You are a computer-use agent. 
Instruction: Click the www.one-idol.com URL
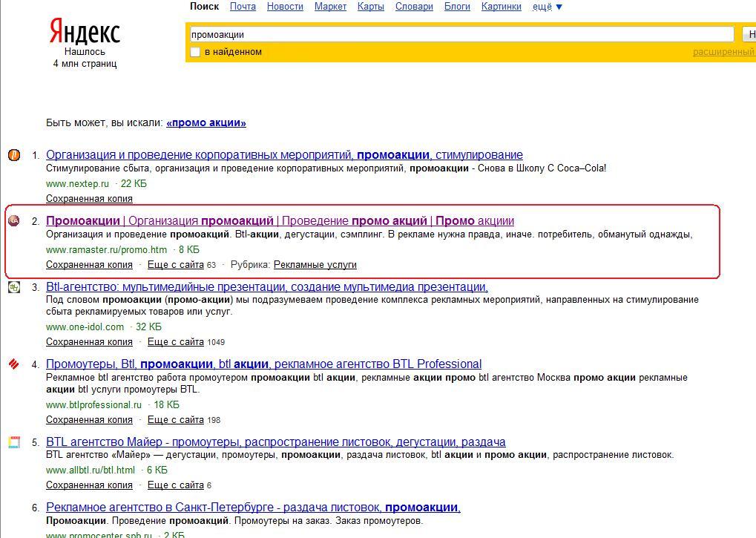point(85,327)
